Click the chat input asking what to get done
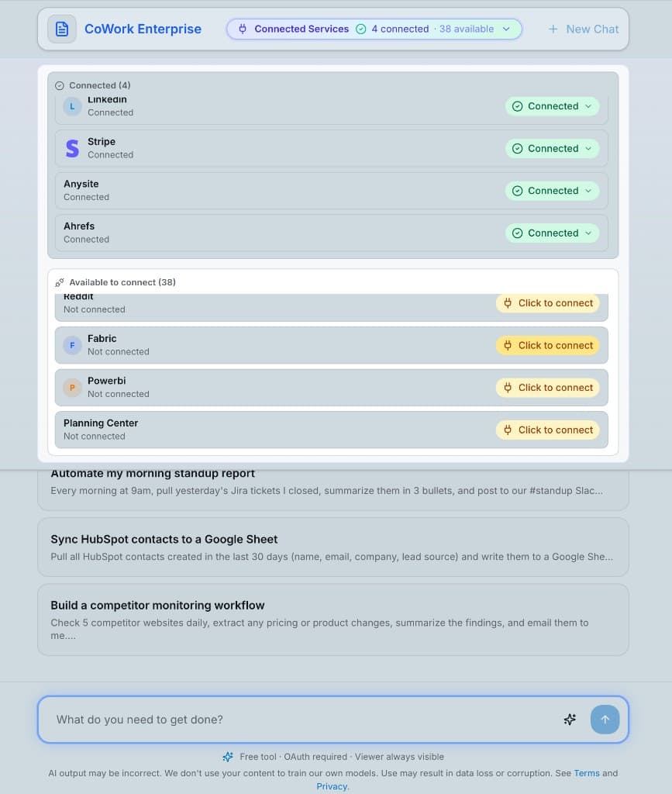The width and height of the screenshot is (672, 794). (x=233, y=720)
